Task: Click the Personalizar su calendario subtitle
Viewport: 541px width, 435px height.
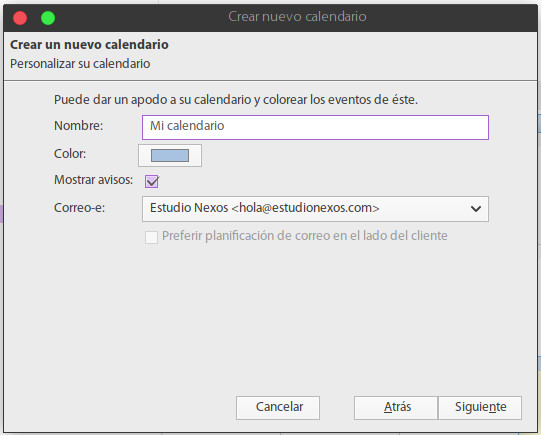Action: 80,64
